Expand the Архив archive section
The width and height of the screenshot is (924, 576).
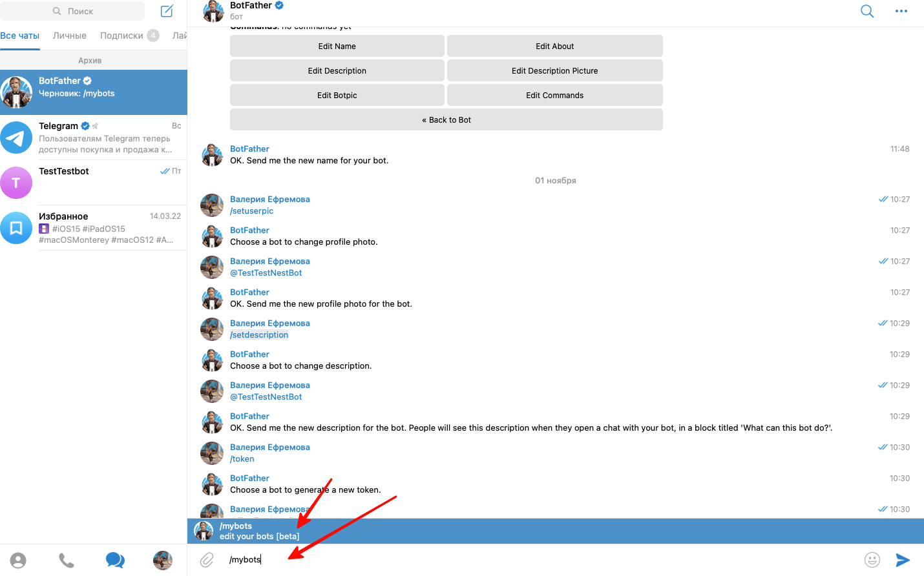coord(90,60)
